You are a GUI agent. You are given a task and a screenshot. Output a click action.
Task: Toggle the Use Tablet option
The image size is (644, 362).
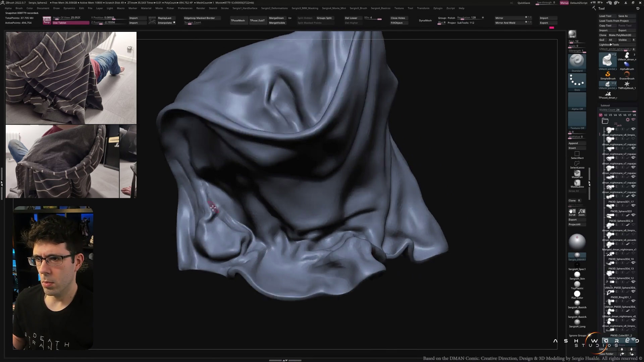coord(71,23)
